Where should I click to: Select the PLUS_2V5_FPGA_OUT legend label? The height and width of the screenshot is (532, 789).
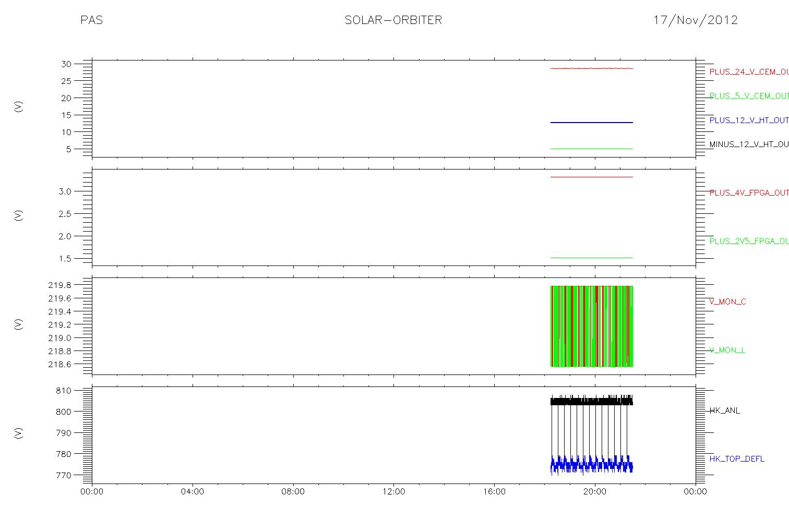(749, 241)
